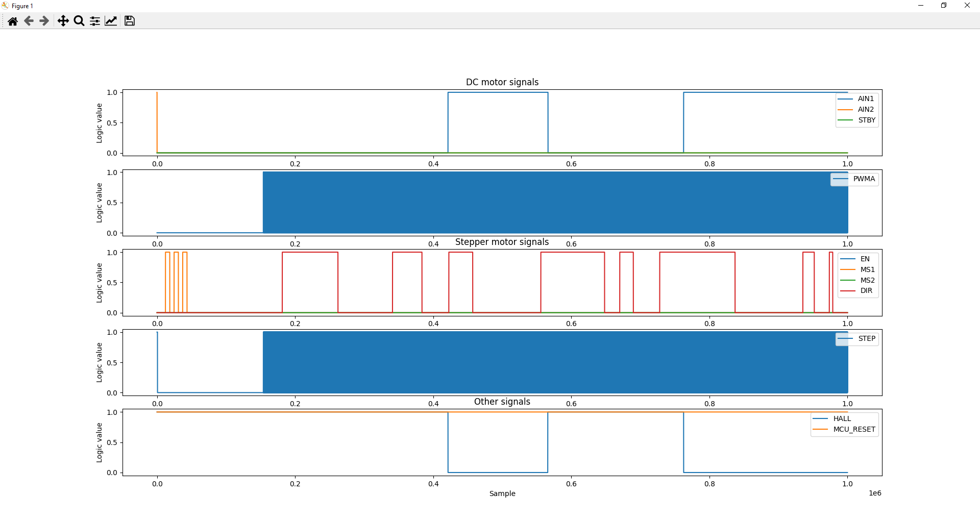The width and height of the screenshot is (980, 519).
Task: Minimize the Figure 1 window
Action: 921,6
